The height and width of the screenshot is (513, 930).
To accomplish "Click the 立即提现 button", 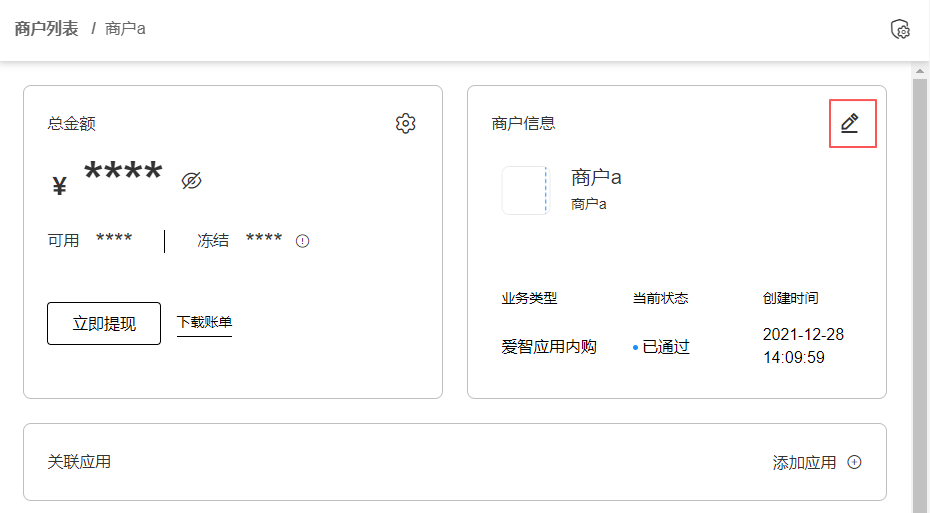I will point(104,323).
